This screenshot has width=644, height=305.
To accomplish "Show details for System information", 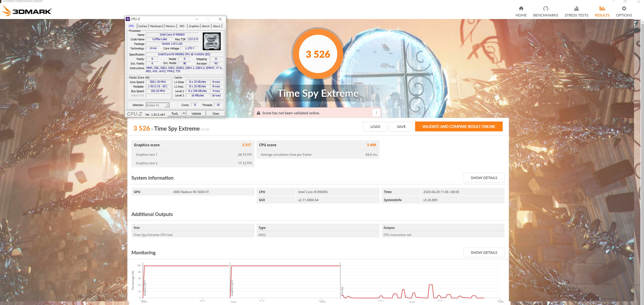I will pos(484,178).
